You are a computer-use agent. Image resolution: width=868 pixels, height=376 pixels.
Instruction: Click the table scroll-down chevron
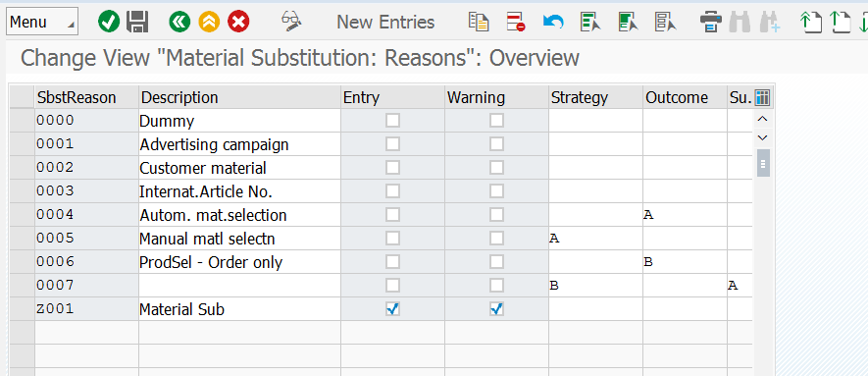tap(762, 137)
